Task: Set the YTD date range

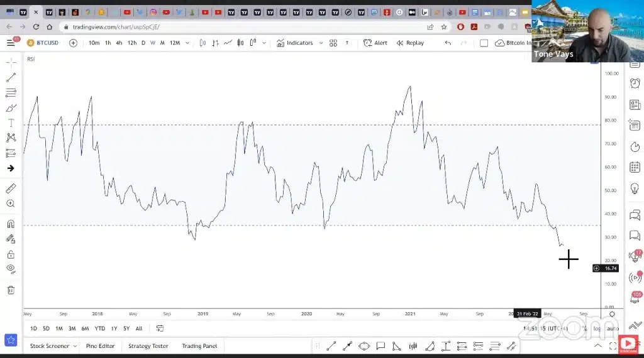Action: click(100, 328)
